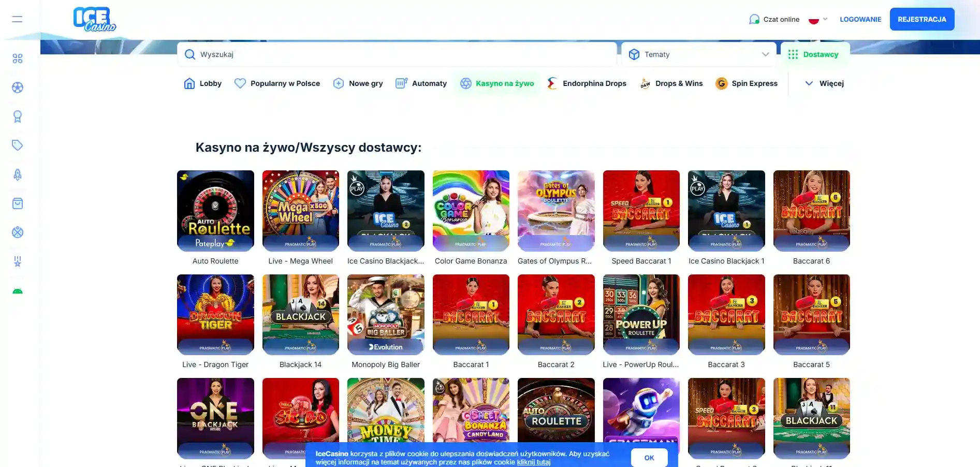Image resolution: width=980 pixels, height=467 pixels.
Task: Click the four-squares sidebar icon
Action: [x=18, y=59]
